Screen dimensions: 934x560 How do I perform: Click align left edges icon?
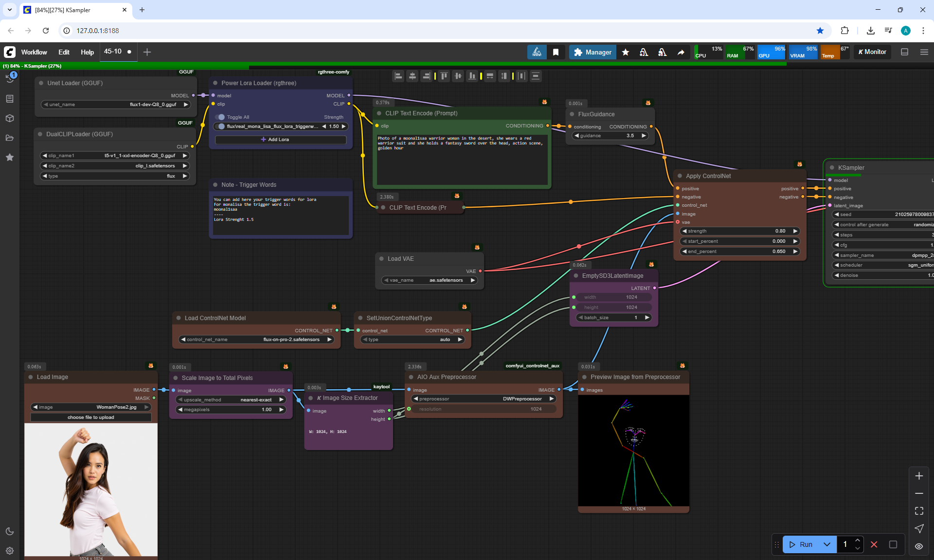[x=398, y=76]
